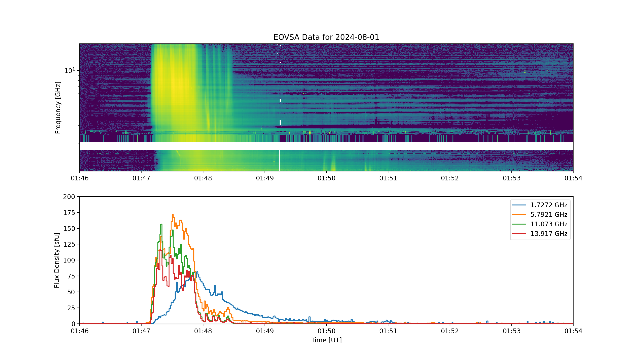637x364 pixels.
Task: Click spectrogram's '01:47' time tick label
Action: click(141, 178)
